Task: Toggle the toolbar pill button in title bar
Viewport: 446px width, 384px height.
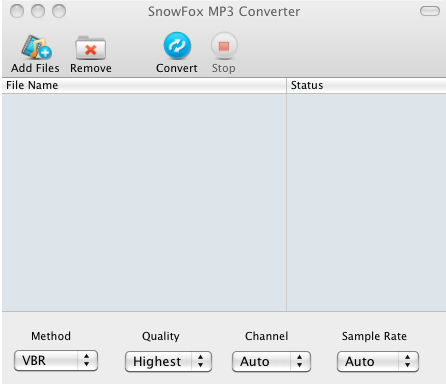Action: (x=430, y=11)
